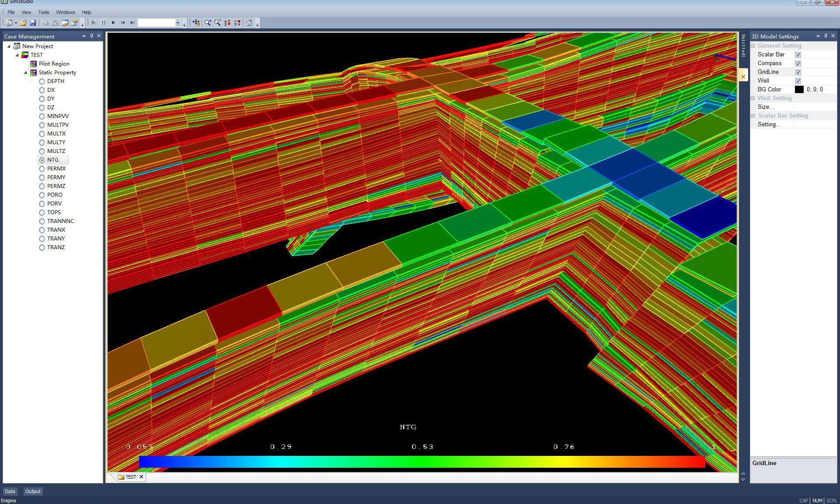Toggle the GridLine checkbox off
840x504 pixels.
coord(798,72)
